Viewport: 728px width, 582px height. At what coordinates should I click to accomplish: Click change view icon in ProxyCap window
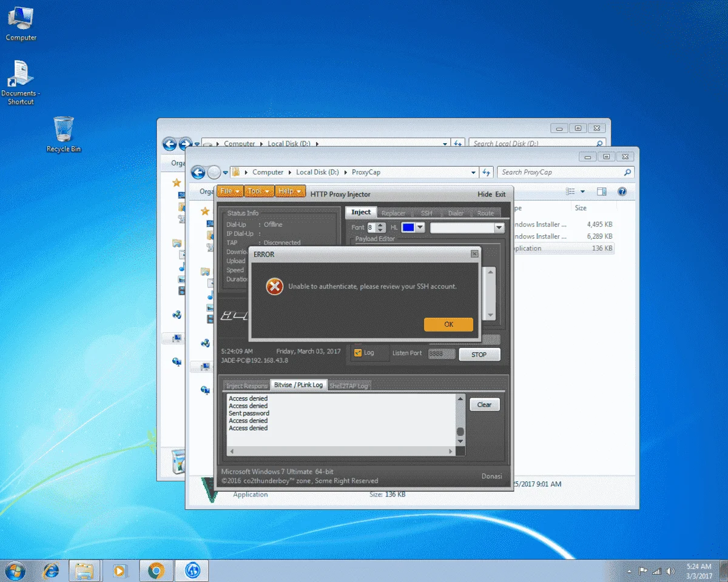click(570, 192)
